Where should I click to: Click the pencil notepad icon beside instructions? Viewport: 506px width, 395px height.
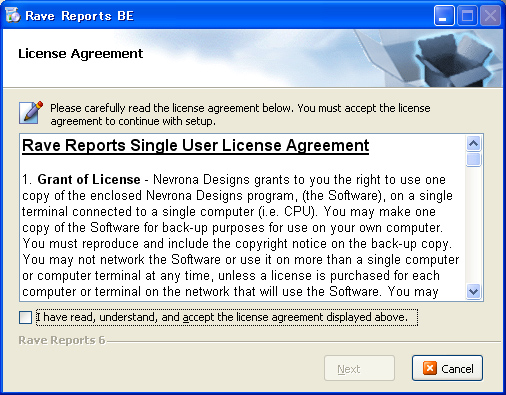(31, 113)
